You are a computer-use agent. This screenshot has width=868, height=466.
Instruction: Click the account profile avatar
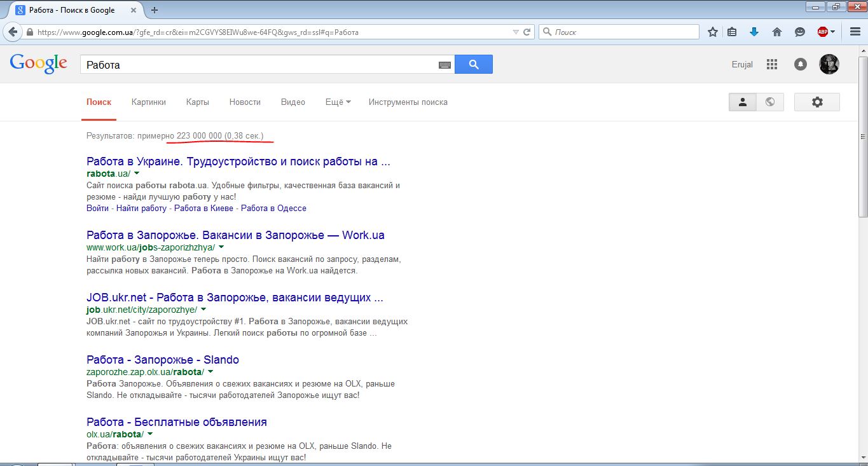(829, 64)
